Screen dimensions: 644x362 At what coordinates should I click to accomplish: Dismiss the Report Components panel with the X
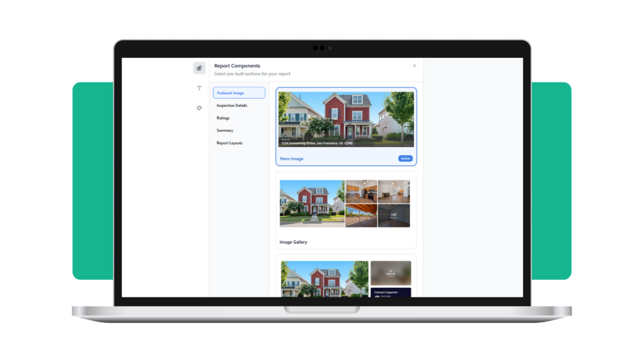point(414,65)
